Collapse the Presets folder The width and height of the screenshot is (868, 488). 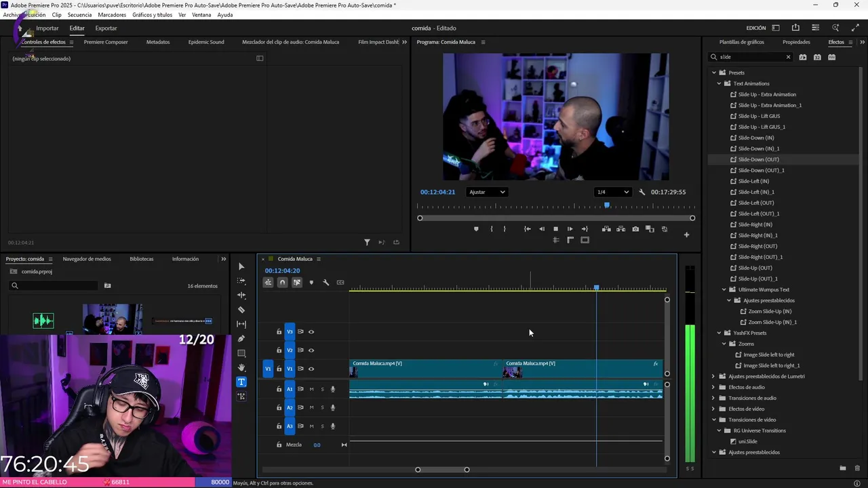coord(714,73)
